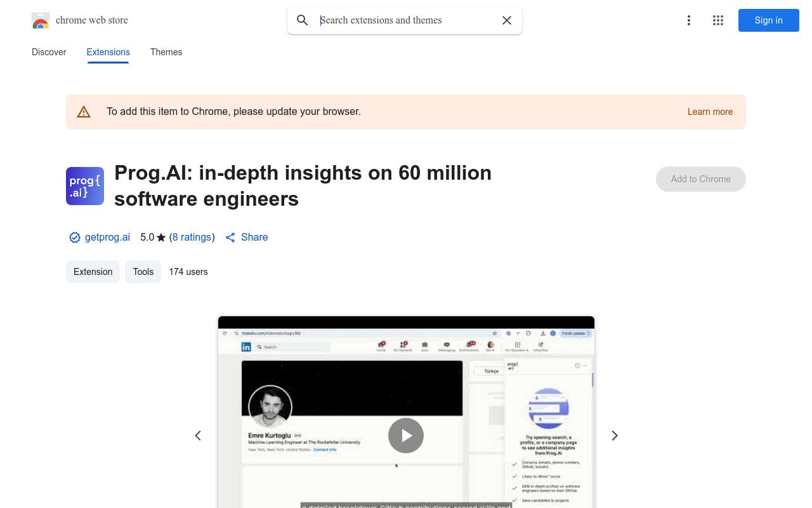Click the share icon
The image size is (812, 508).
point(230,237)
